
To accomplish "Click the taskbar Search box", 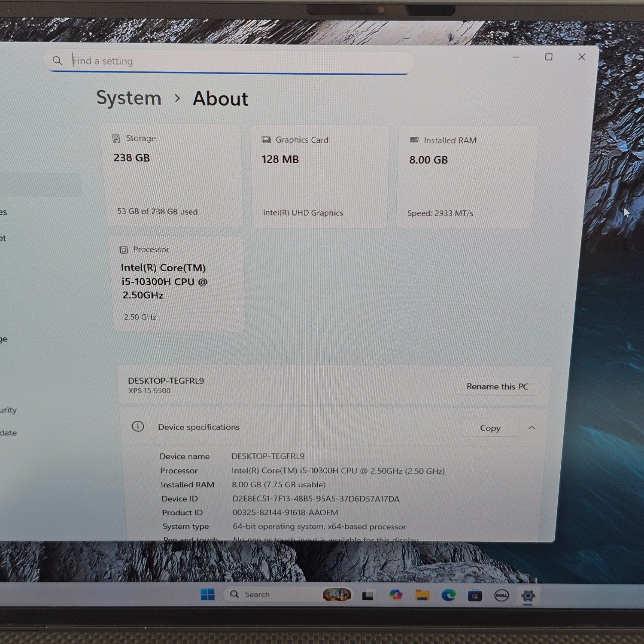I will (x=270, y=594).
